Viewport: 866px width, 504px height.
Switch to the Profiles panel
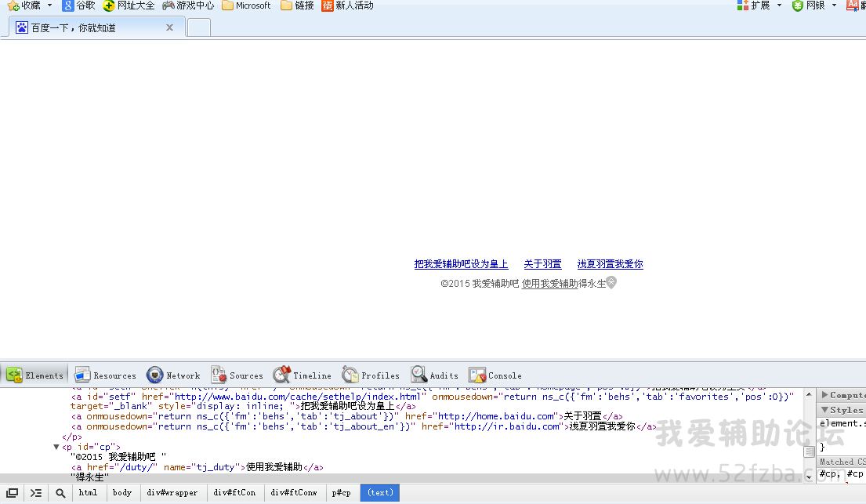click(371, 375)
